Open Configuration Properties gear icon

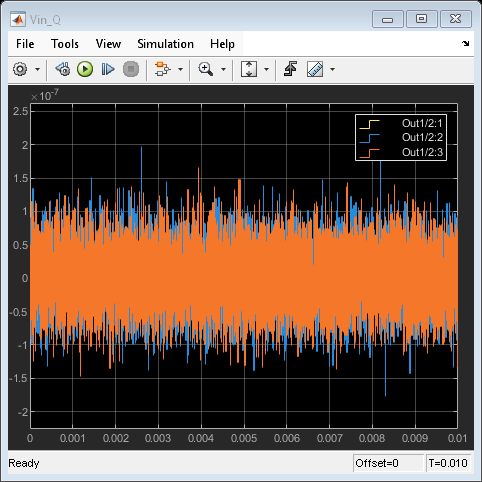pos(20,69)
